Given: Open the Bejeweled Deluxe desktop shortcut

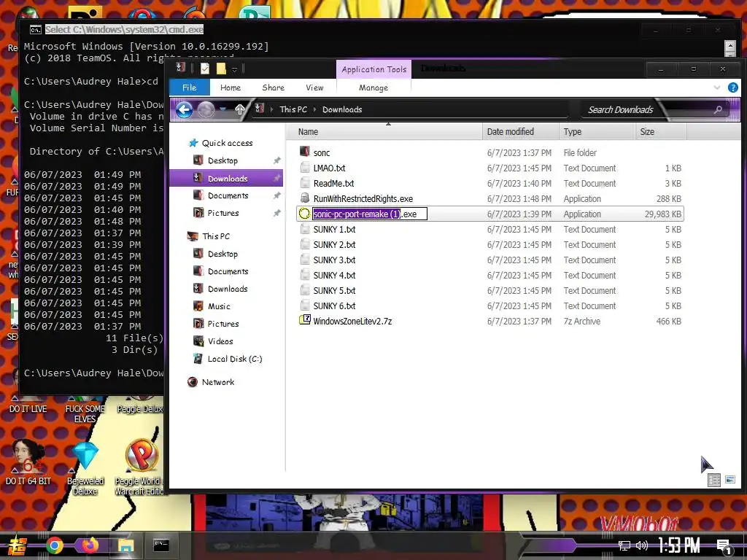Looking at the screenshot, I should [85, 467].
